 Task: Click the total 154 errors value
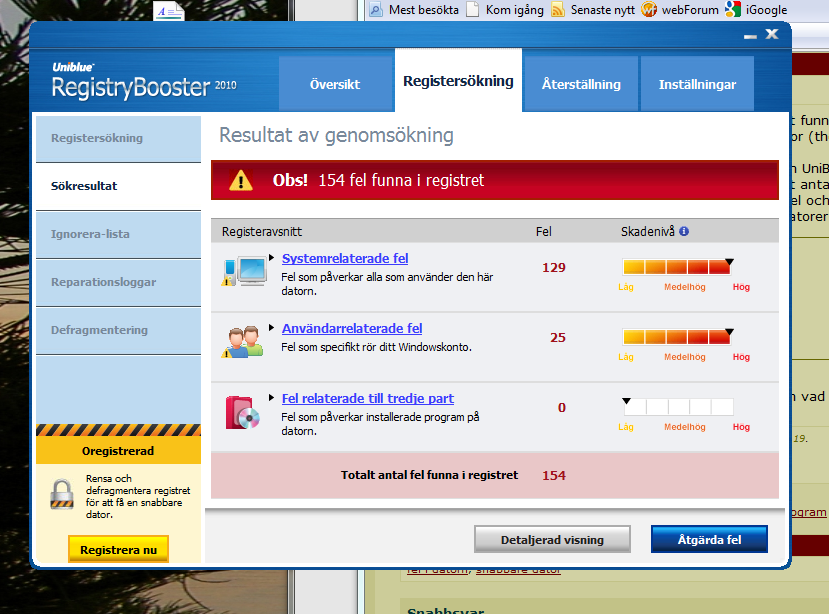(x=554, y=475)
